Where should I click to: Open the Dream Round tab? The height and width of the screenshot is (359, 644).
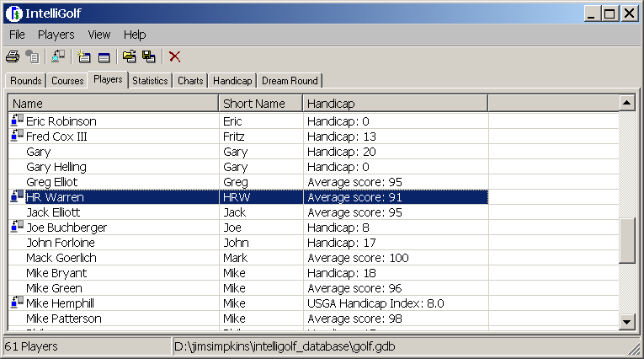[x=290, y=81]
